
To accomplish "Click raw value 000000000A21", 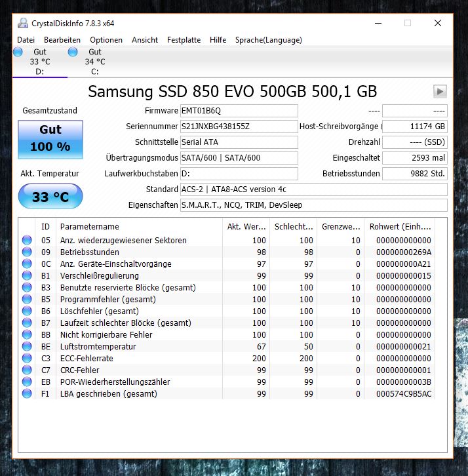I will (x=404, y=264).
